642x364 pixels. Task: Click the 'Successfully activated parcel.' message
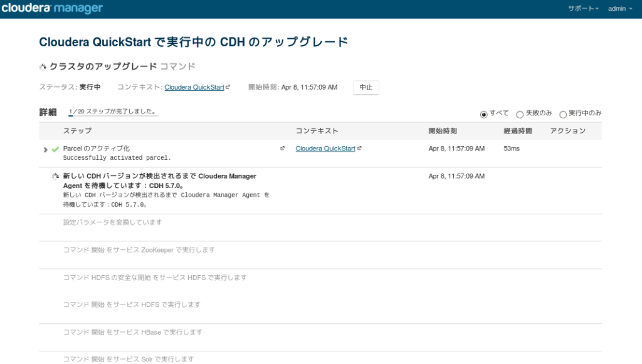(117, 158)
